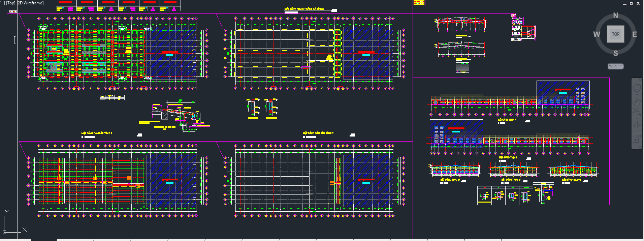Expand the dropdown arrow below Zoom Extents
Screen dimensions: 644x241
(x=637, y=118)
